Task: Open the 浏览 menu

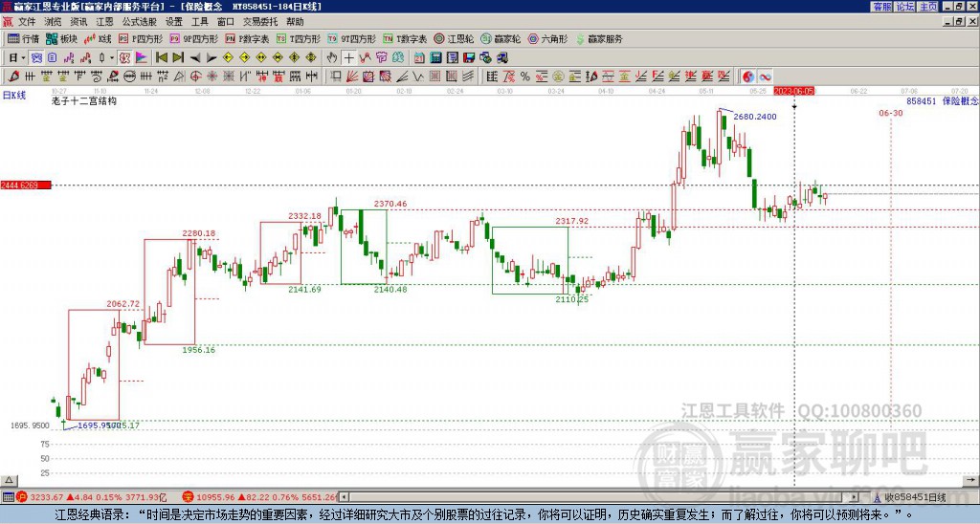Action: click(x=54, y=22)
